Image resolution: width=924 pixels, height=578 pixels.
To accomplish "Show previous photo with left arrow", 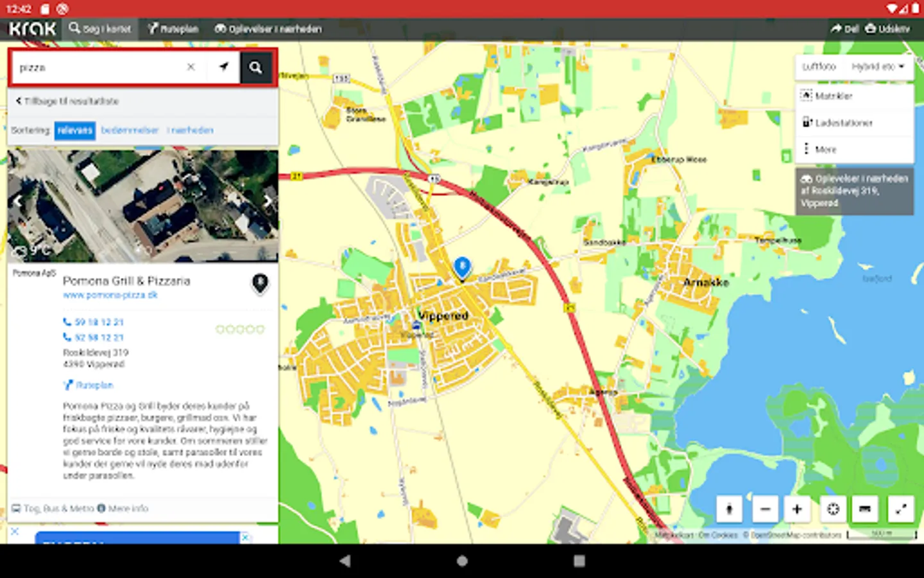I will [17, 202].
